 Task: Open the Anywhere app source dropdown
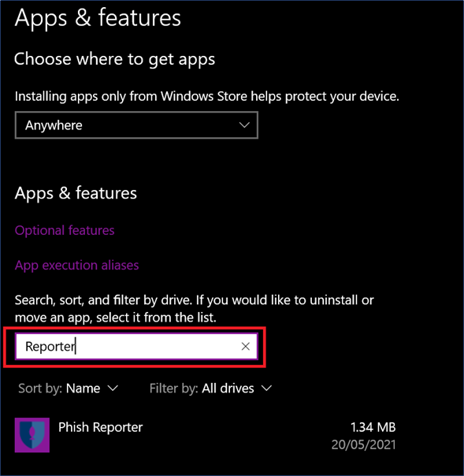[x=136, y=125]
